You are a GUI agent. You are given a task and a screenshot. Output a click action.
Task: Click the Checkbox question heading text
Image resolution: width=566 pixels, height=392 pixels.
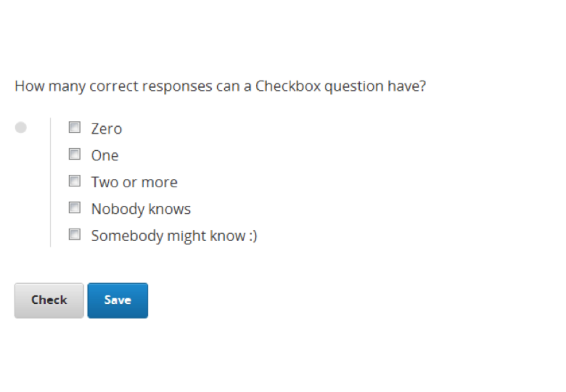pos(220,87)
